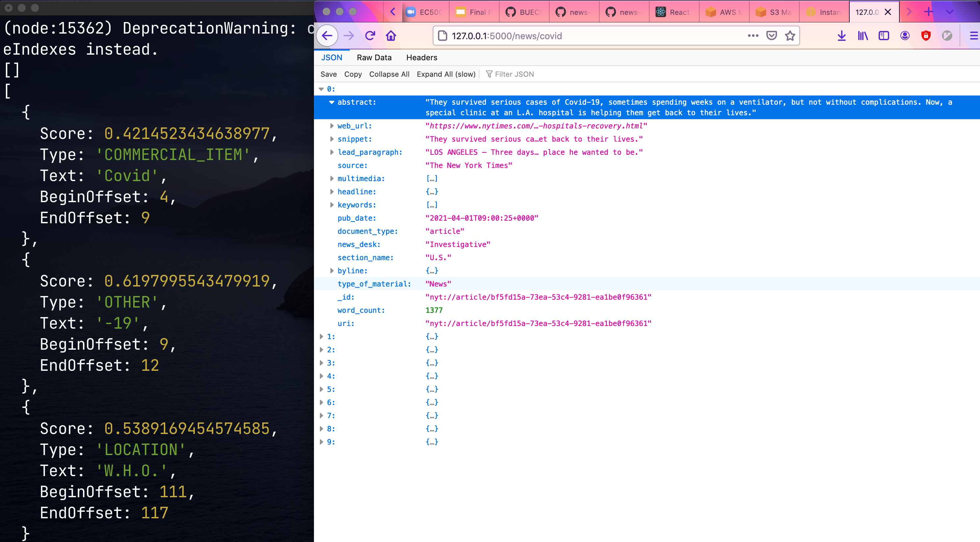Open the library bookshelf icon

point(863,36)
